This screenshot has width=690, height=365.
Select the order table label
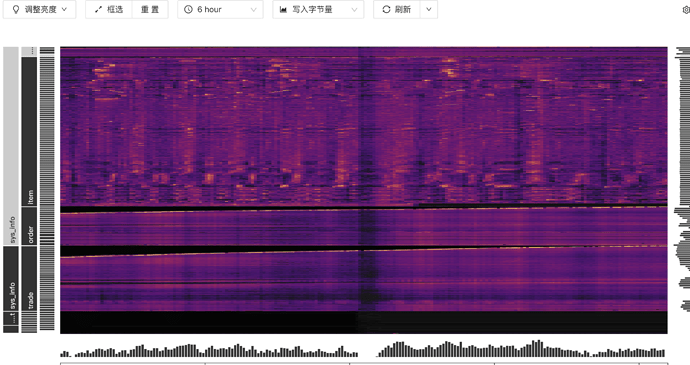click(29, 226)
